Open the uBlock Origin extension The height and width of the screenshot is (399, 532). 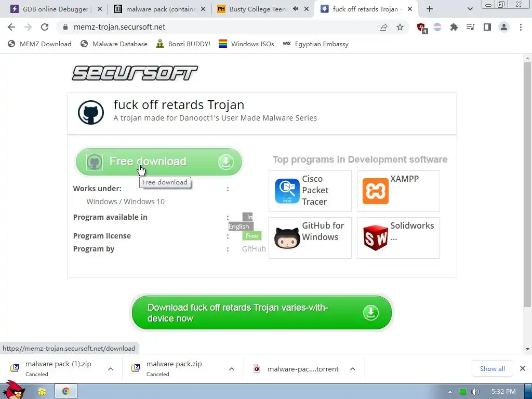coord(422,28)
